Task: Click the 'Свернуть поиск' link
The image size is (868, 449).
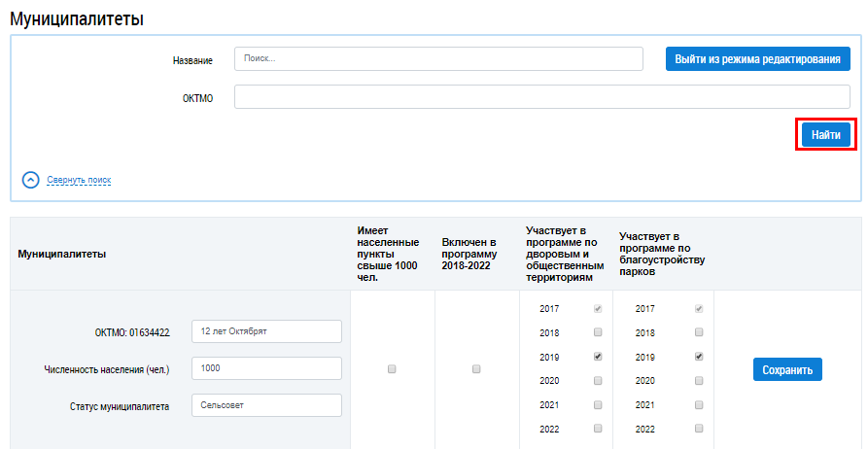Action: click(x=79, y=180)
